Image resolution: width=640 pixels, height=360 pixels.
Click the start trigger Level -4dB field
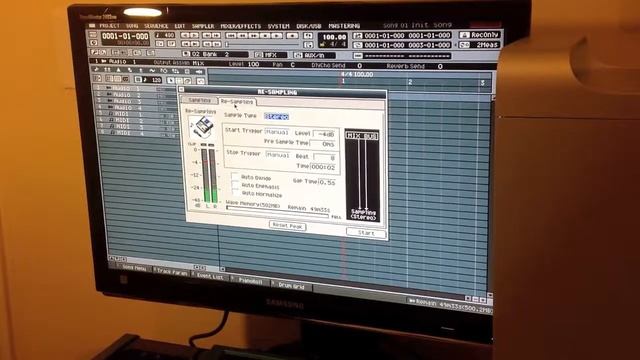point(325,134)
